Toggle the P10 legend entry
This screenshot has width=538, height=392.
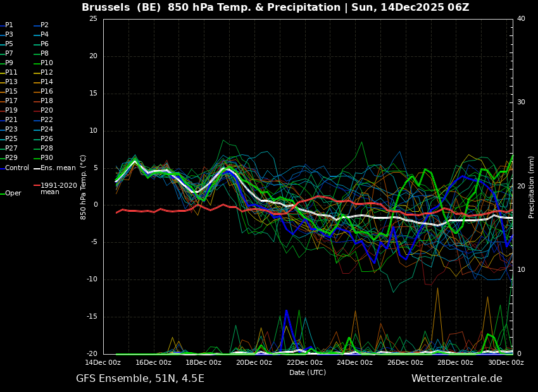coord(47,63)
